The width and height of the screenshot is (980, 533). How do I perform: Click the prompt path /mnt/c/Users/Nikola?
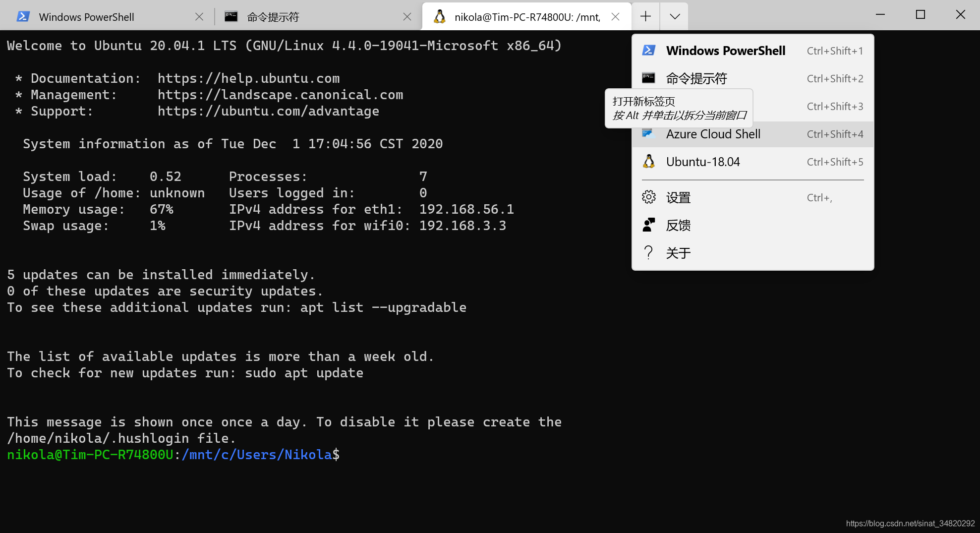(x=257, y=455)
